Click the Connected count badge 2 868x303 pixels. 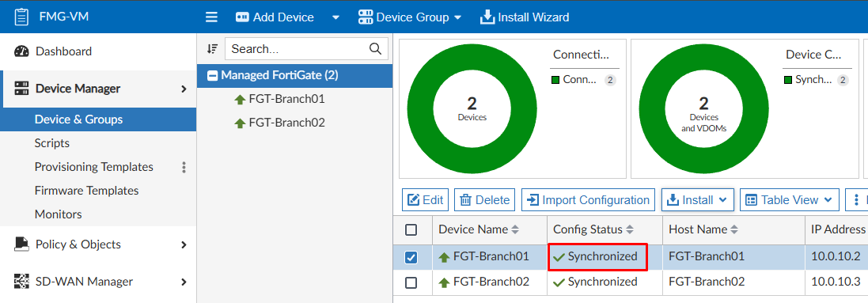(610, 80)
